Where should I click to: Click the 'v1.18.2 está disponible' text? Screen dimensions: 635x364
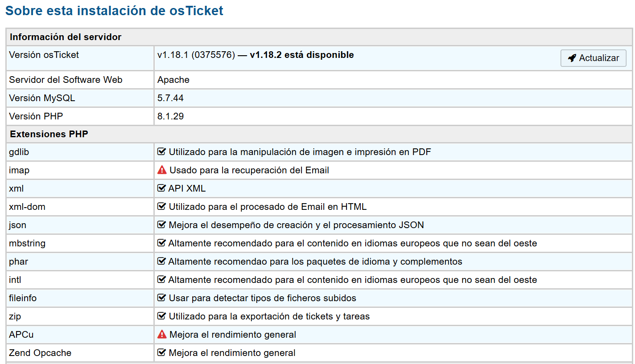click(x=301, y=55)
